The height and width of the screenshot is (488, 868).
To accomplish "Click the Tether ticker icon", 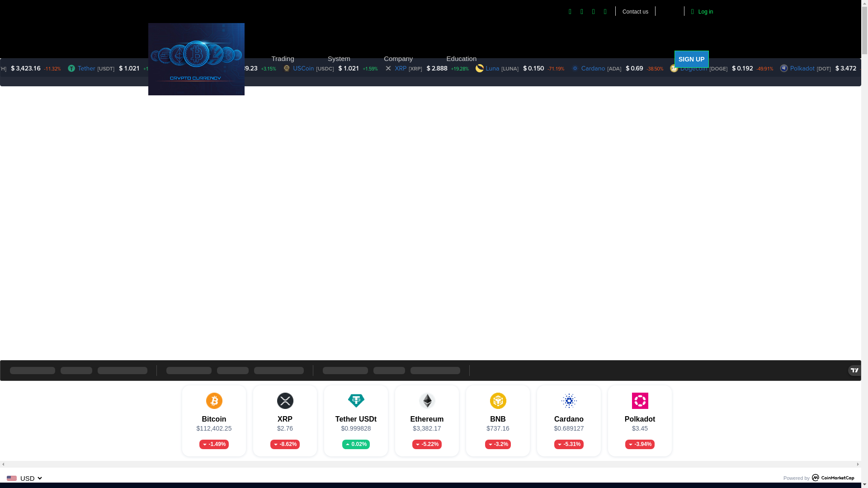I will (71, 68).
